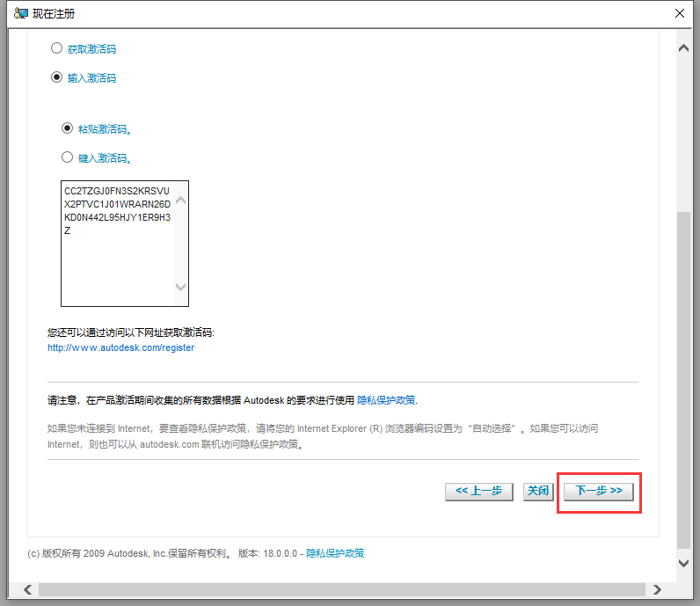Image resolution: width=700 pixels, height=606 pixels.
Task: Choose the 粘贴激活码 radio button
Action: pyautogui.click(x=67, y=128)
